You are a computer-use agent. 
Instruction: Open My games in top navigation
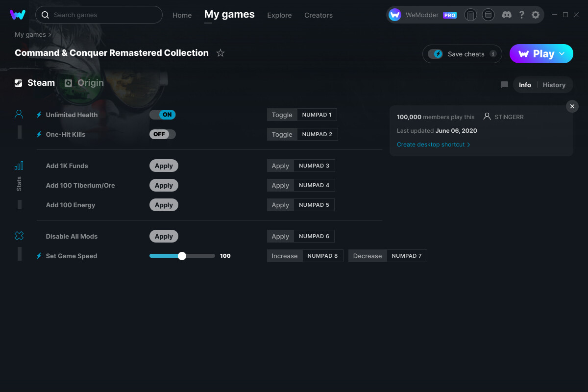point(229,14)
